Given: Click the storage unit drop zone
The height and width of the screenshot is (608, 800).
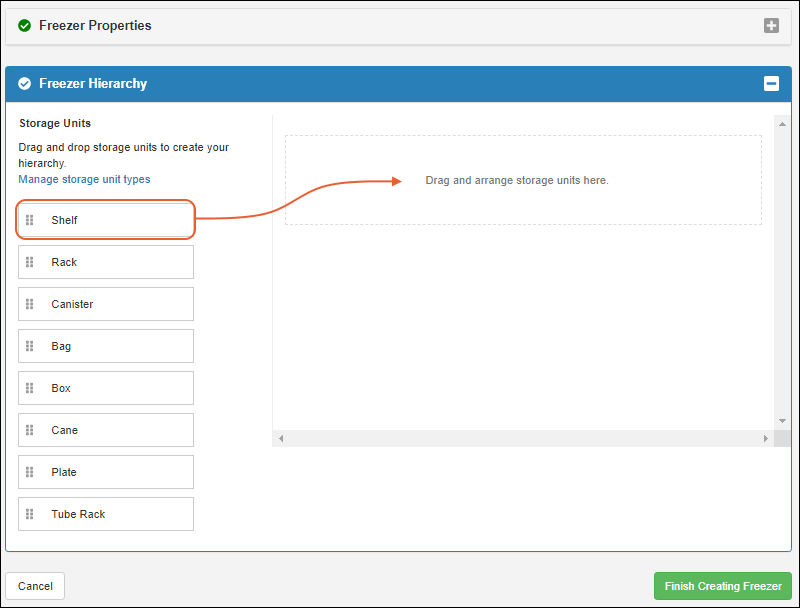Looking at the screenshot, I should click(x=522, y=181).
